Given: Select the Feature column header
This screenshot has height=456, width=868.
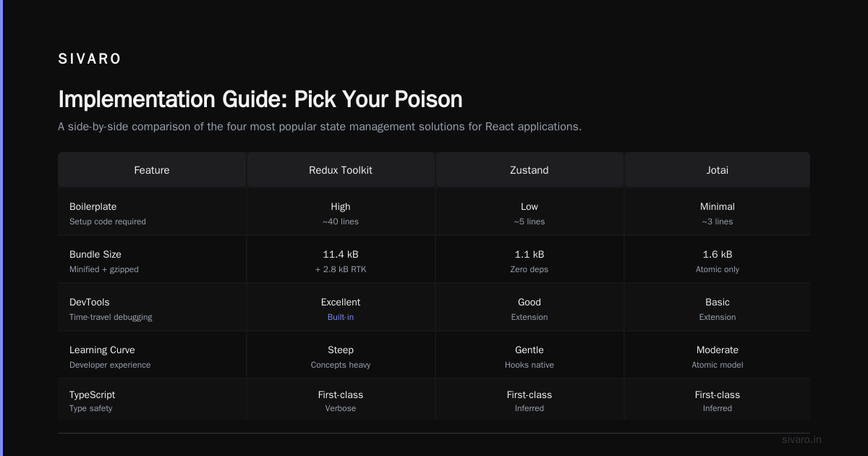Looking at the screenshot, I should click(x=152, y=170).
